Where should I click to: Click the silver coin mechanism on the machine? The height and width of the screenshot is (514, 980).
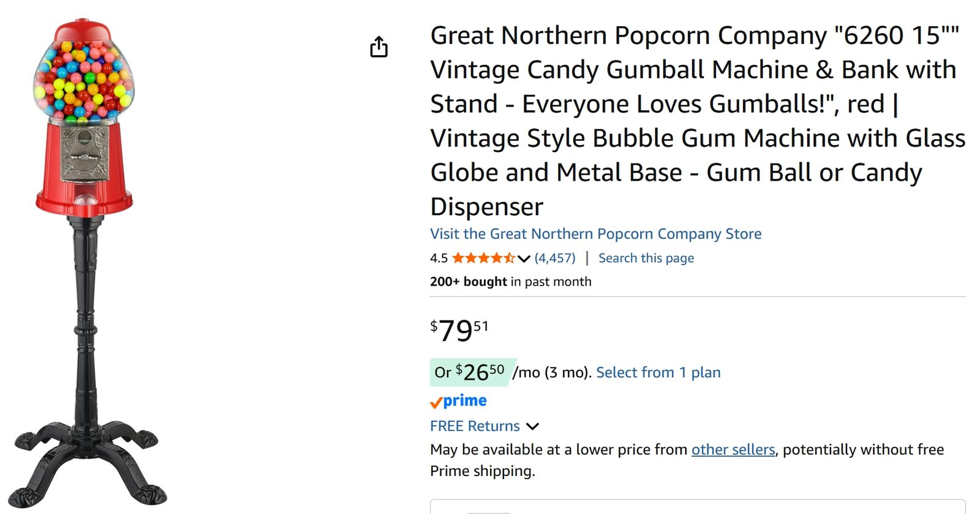pyautogui.click(x=85, y=153)
